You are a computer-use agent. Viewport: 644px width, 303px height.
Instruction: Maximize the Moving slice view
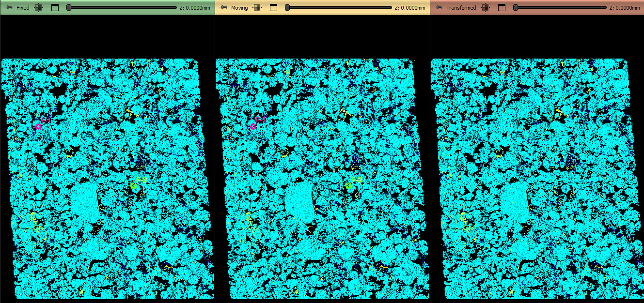(x=273, y=8)
